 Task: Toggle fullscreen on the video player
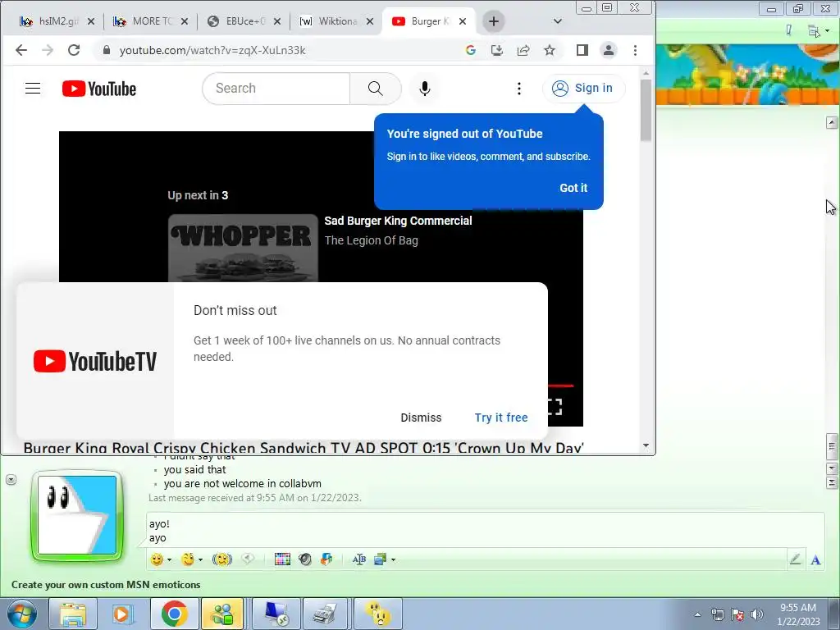(555, 407)
